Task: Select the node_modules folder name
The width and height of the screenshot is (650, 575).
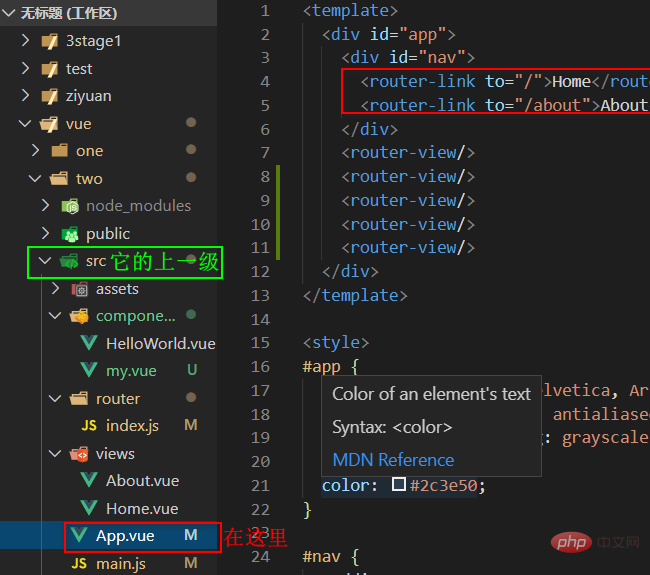Action: point(138,206)
